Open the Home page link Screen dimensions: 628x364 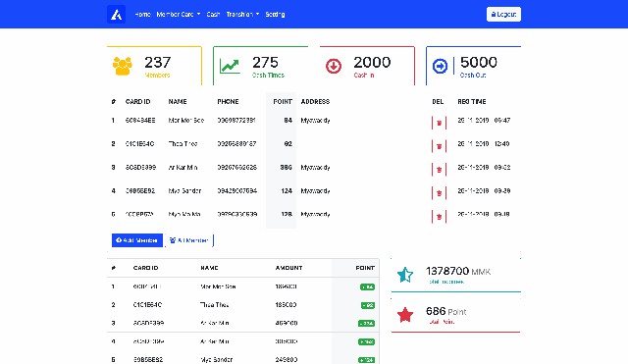pyautogui.click(x=142, y=14)
